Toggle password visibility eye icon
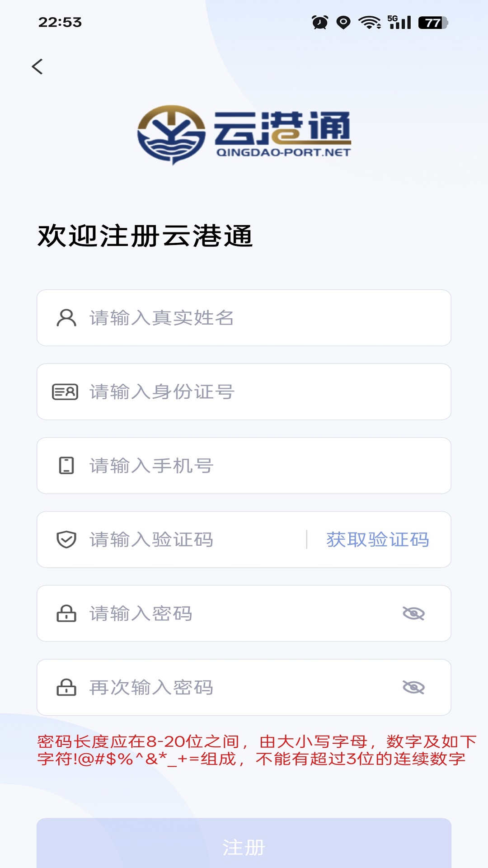The image size is (488, 868). pos(413,613)
